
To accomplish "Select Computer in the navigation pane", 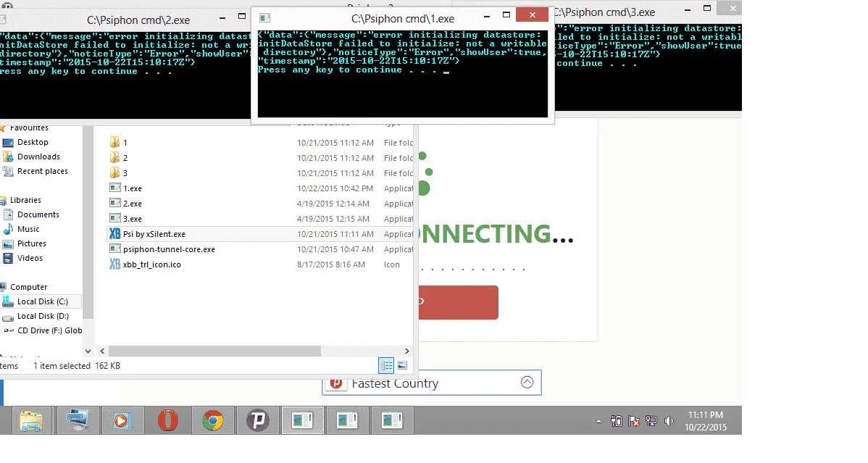I will tap(29, 287).
